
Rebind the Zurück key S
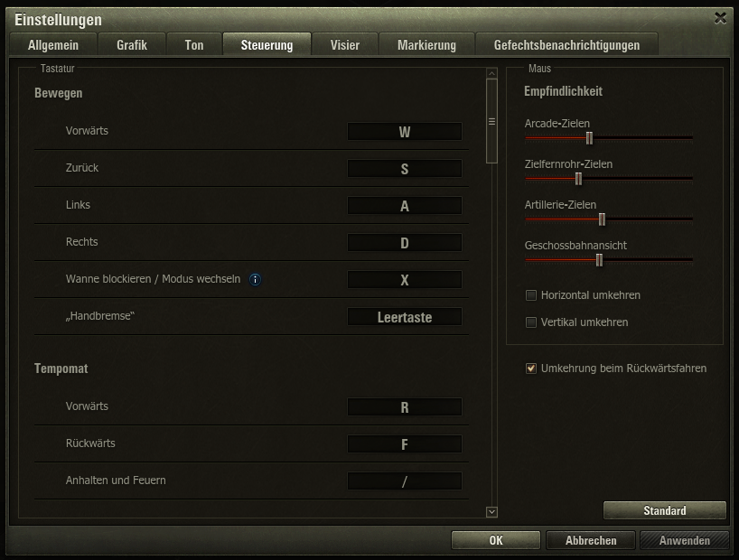pyautogui.click(x=405, y=168)
